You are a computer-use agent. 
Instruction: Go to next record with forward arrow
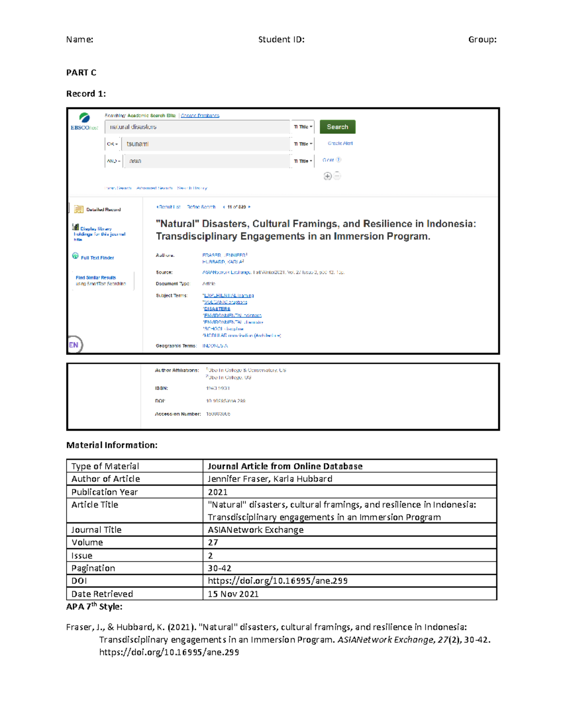click(x=249, y=206)
